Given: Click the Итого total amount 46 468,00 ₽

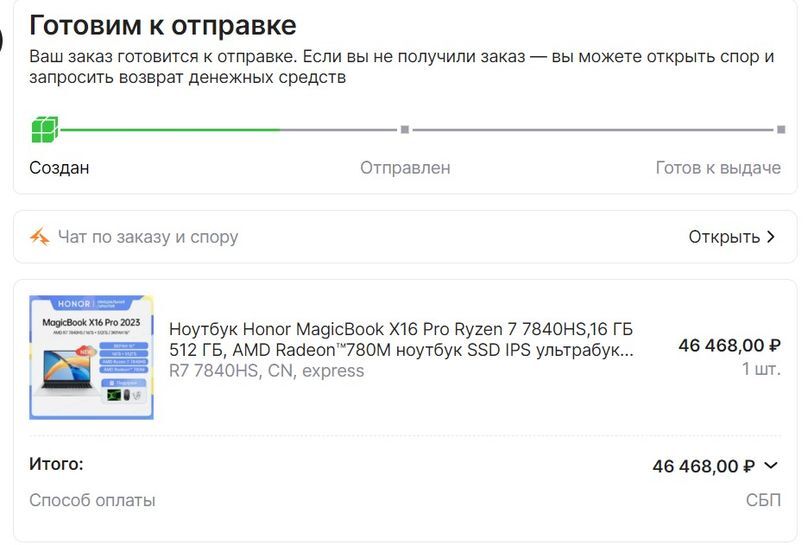Looking at the screenshot, I should pos(703,466).
